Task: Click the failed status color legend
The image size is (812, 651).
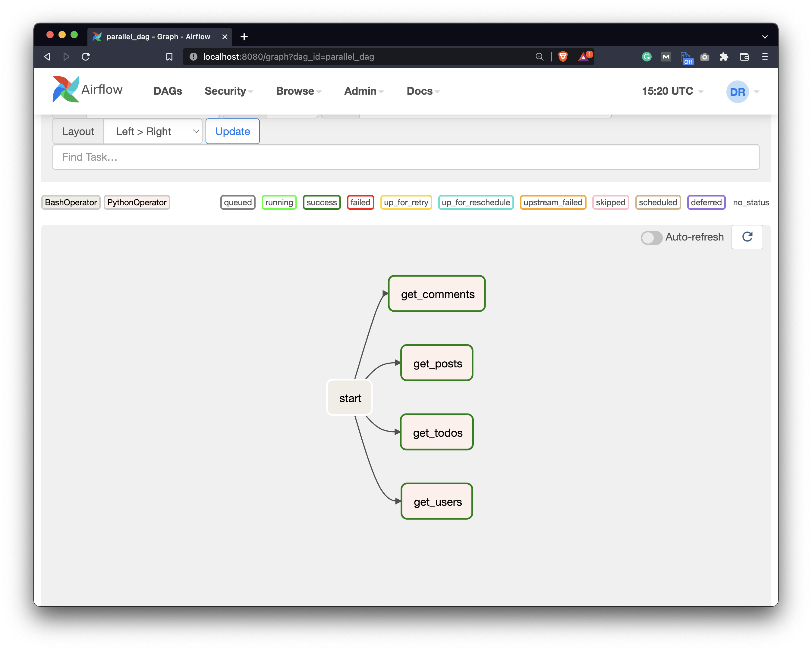Action: [360, 202]
